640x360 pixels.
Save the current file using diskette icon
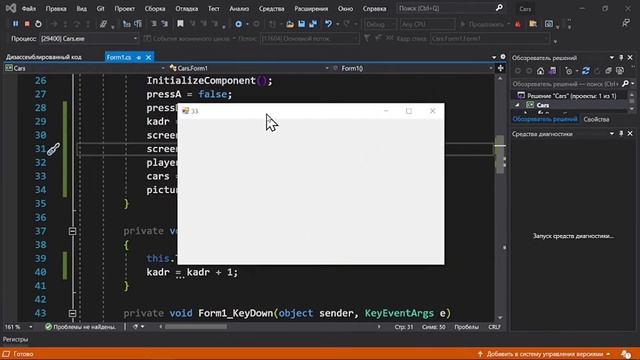point(301,24)
